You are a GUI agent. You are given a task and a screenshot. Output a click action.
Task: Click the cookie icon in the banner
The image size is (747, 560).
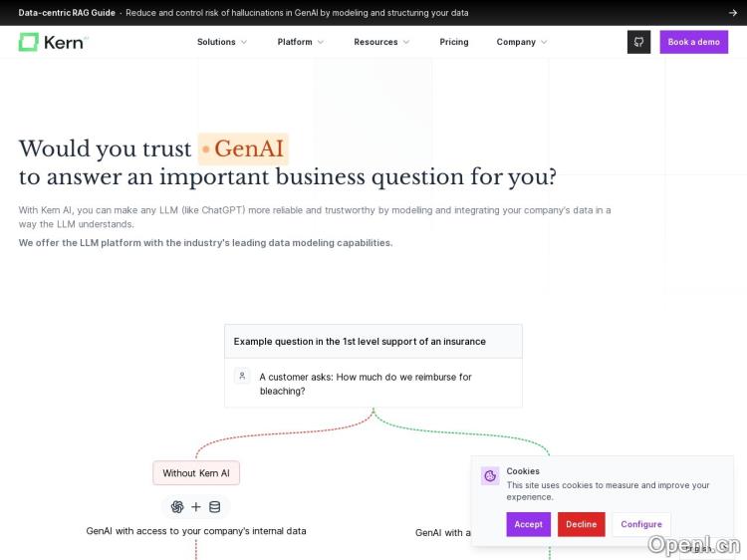coord(490,476)
